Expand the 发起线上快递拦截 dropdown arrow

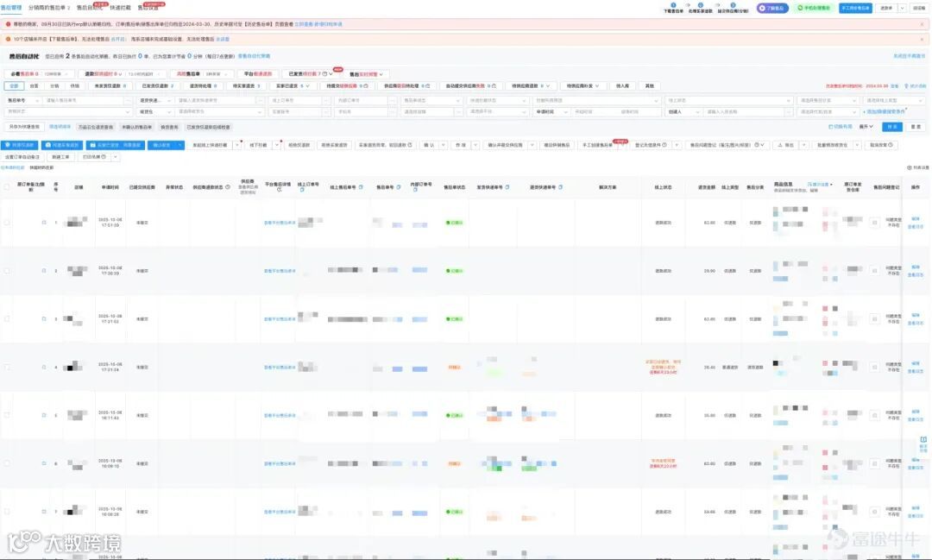point(237,145)
